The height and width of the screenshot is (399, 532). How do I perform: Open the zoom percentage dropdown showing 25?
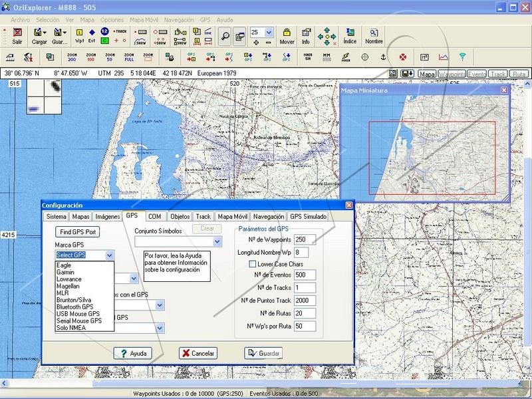pos(269,33)
